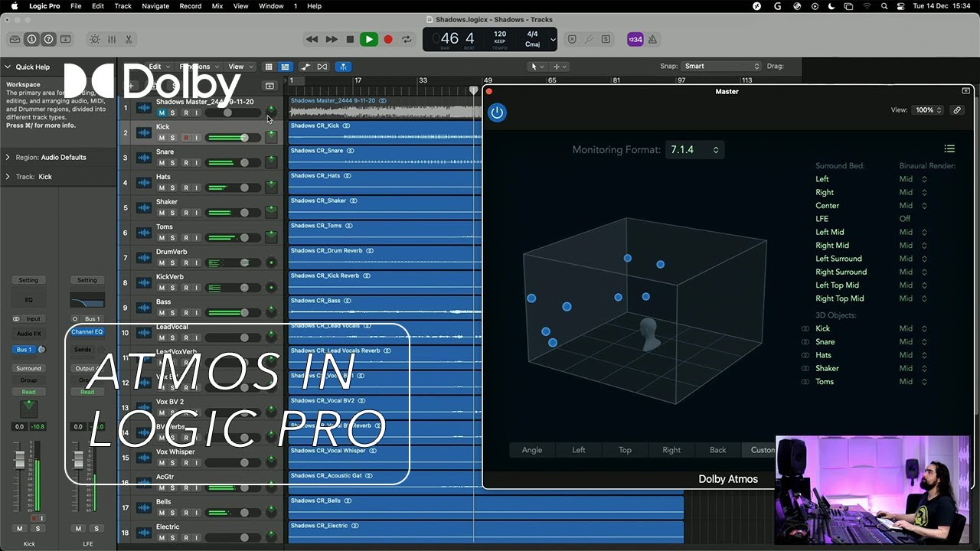
Task: Toggle the Metronome icon
Action: (653, 39)
